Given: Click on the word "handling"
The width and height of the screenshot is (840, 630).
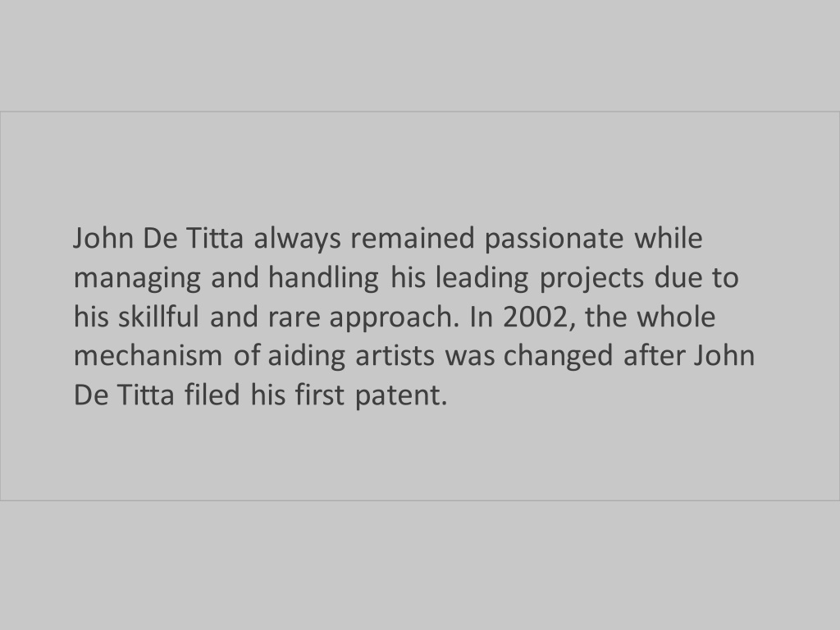Looking at the screenshot, I should [x=323, y=277].
